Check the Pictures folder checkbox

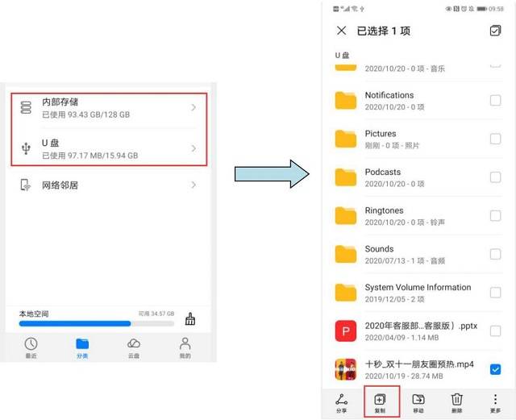[495, 139]
